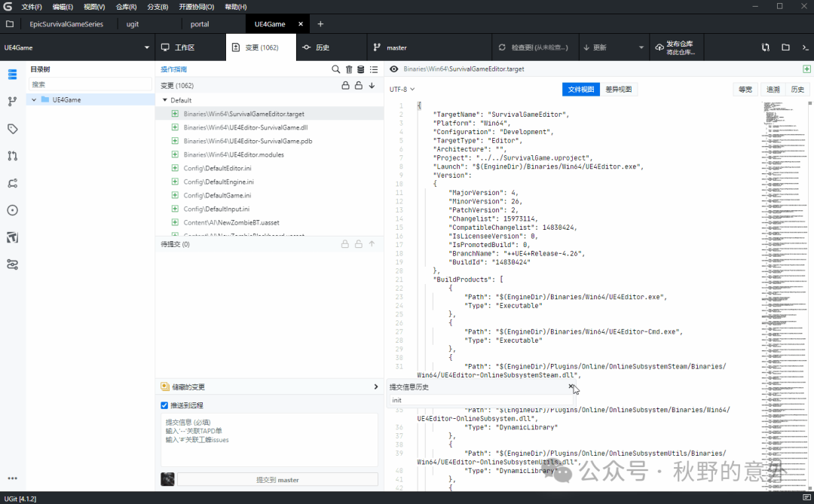Click the code minimap on the right
814x504 pixels.
[784, 296]
